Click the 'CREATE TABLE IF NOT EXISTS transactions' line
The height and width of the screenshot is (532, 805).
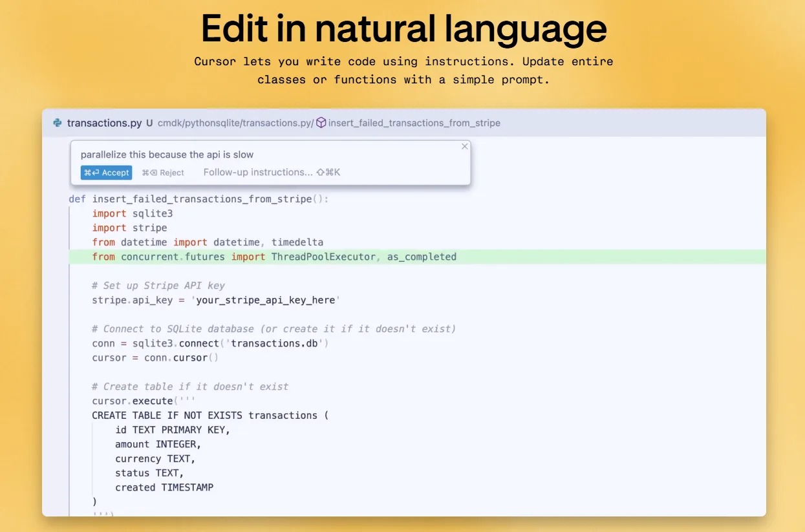210,415
